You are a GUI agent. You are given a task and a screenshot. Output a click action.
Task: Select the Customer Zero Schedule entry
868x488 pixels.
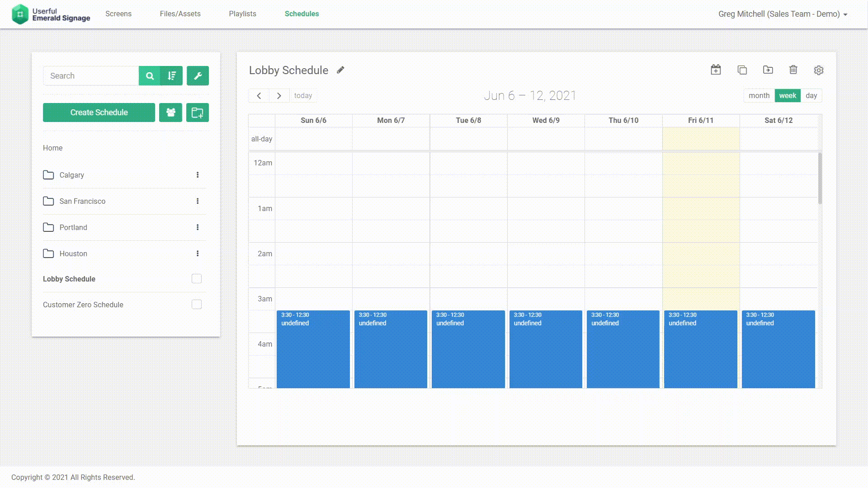(x=83, y=305)
